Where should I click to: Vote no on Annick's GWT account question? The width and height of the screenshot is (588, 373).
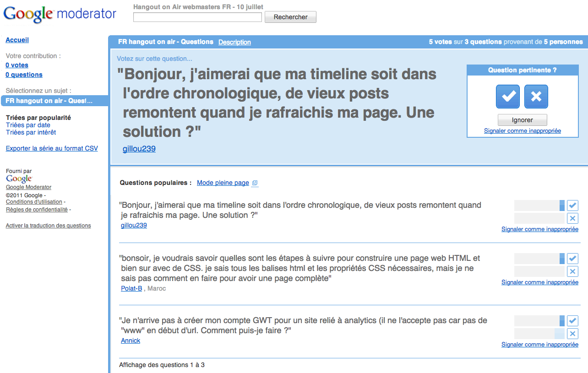click(x=572, y=334)
